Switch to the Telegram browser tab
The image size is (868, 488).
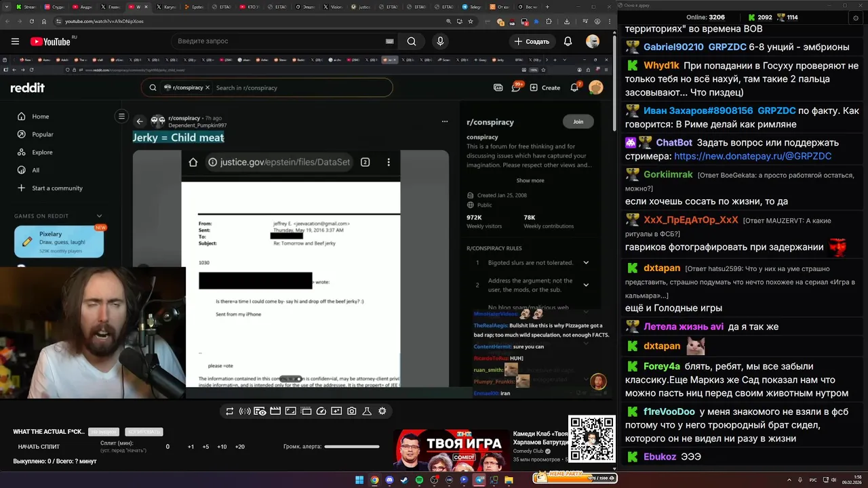click(473, 7)
